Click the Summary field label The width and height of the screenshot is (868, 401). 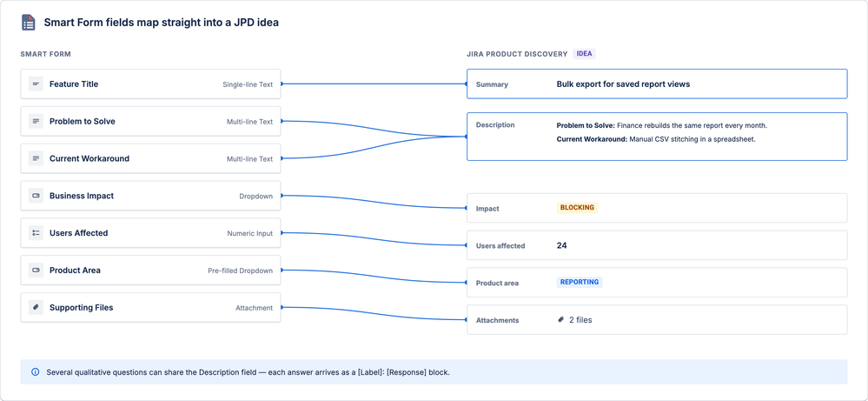pyautogui.click(x=492, y=84)
